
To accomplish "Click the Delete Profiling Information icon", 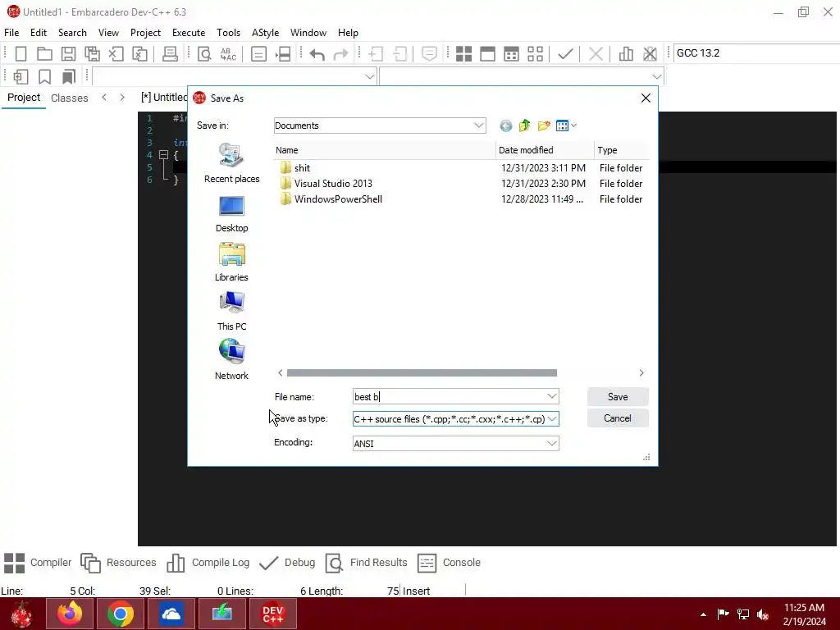I will click(x=650, y=53).
